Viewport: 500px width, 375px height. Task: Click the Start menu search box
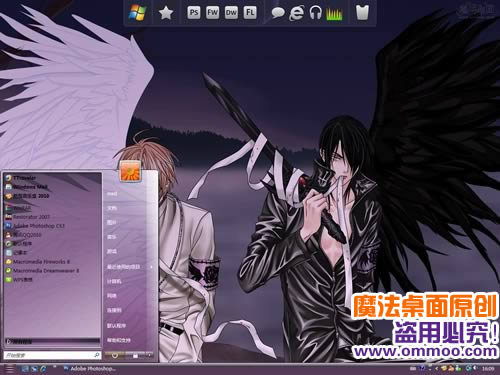click(52, 355)
